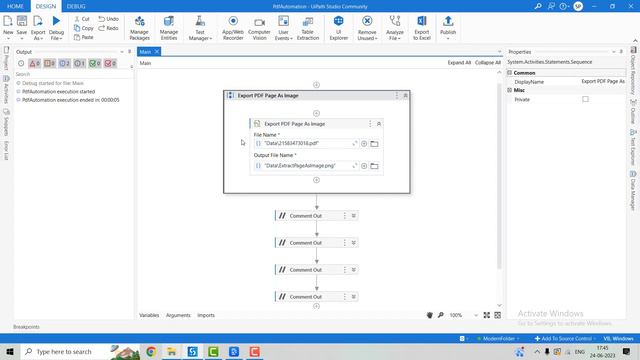This screenshot has width=640, height=360.
Task: Open Manage Entities
Action: 169,28
